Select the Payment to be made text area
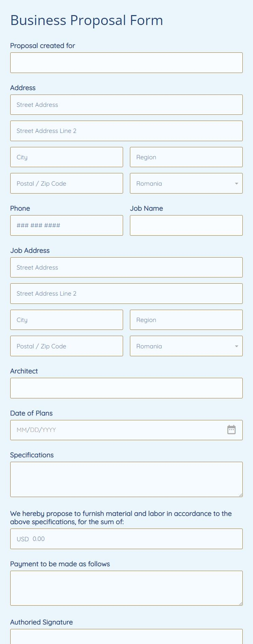This screenshot has width=253, height=644. coord(126,588)
